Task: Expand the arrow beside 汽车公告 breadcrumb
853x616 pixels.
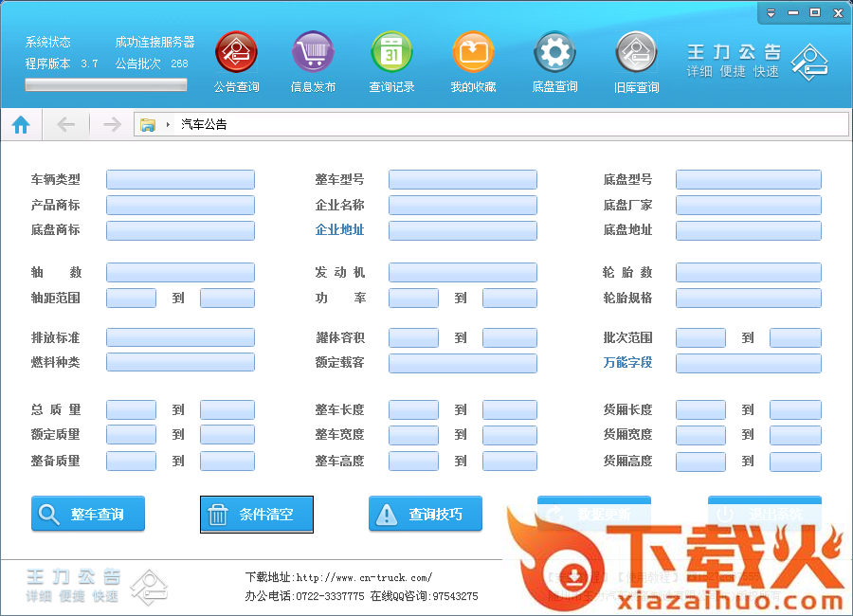Action: [168, 124]
